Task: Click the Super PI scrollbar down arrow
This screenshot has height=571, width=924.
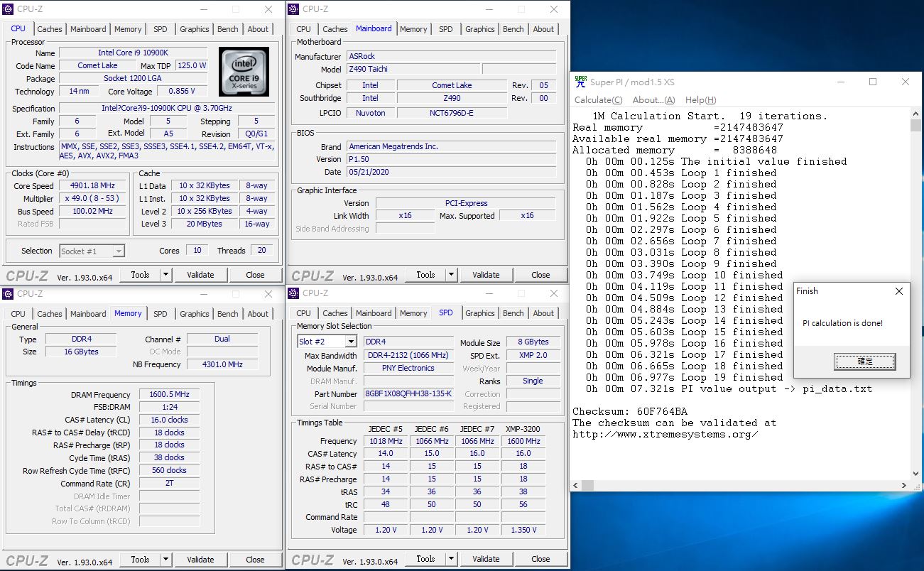Action: click(x=915, y=472)
